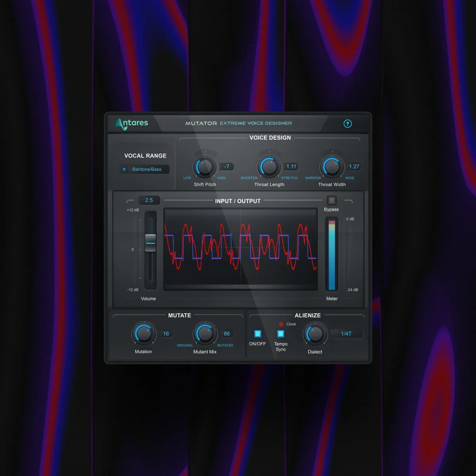Click the WIDE label under Throat Width
The height and width of the screenshot is (476, 476).
(x=350, y=178)
